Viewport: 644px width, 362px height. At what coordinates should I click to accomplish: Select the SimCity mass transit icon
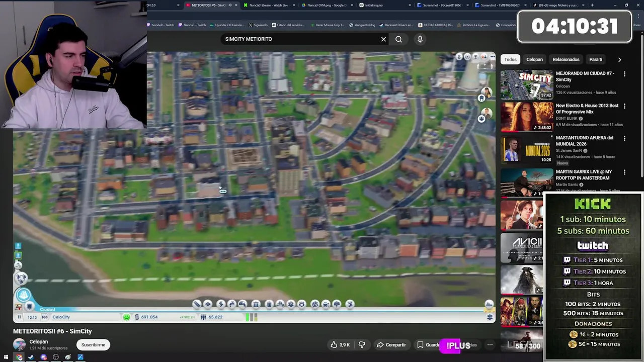[326, 304]
